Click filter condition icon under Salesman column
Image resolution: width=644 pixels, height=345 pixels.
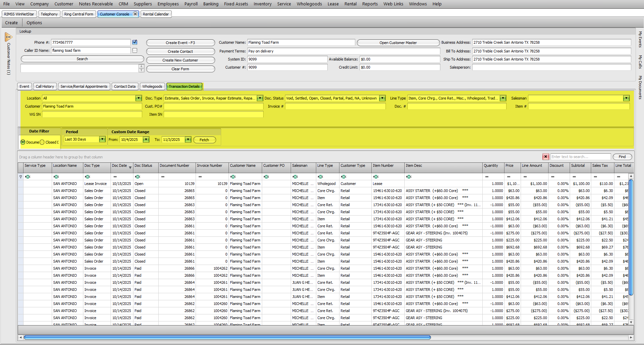[x=295, y=177]
